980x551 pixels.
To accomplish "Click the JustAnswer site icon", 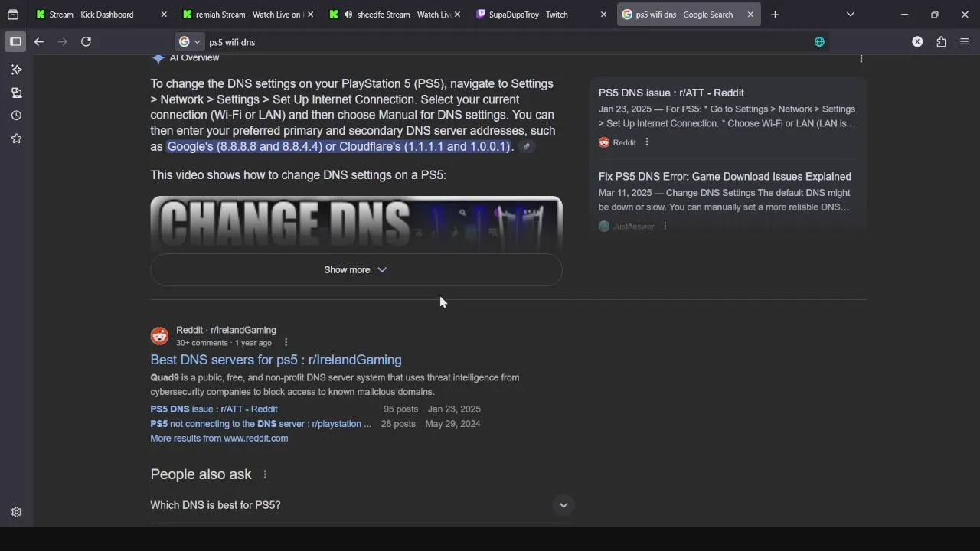I will [604, 227].
